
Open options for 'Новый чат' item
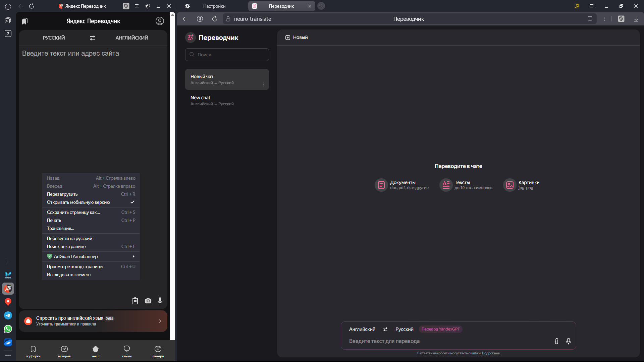tap(263, 84)
